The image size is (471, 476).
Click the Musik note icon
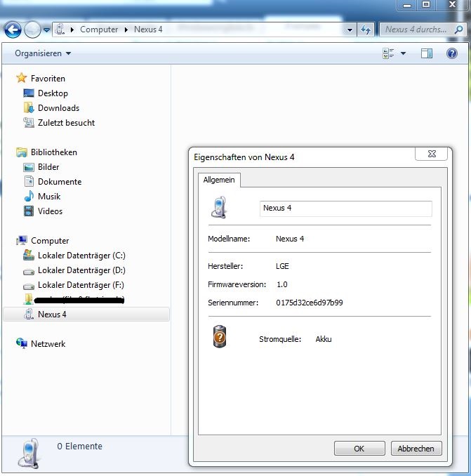pyautogui.click(x=29, y=196)
